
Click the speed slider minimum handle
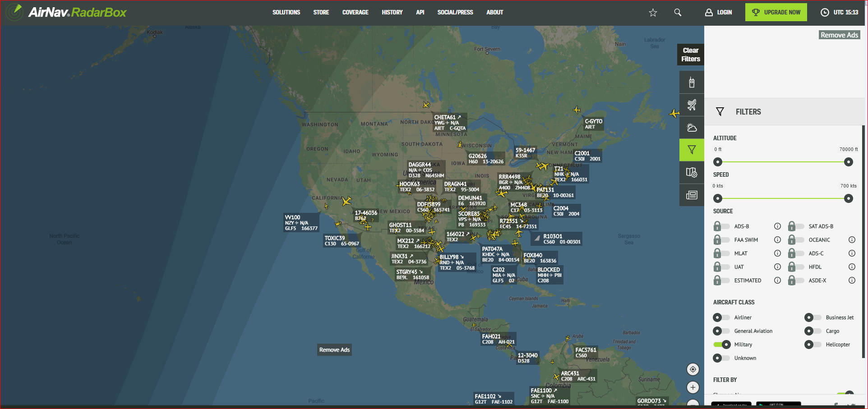pos(718,198)
